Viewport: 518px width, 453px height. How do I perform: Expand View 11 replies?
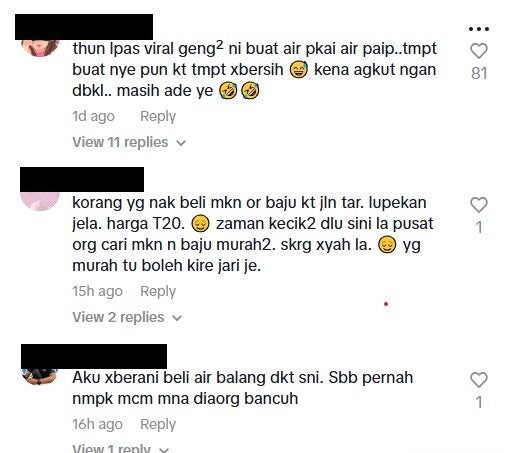pos(129,142)
